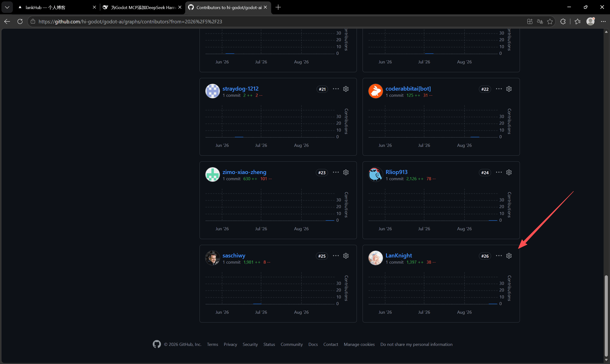Viewport: 610px width, 364px height.
Task: Open gear settings on Rliop913 card
Action: tap(509, 172)
